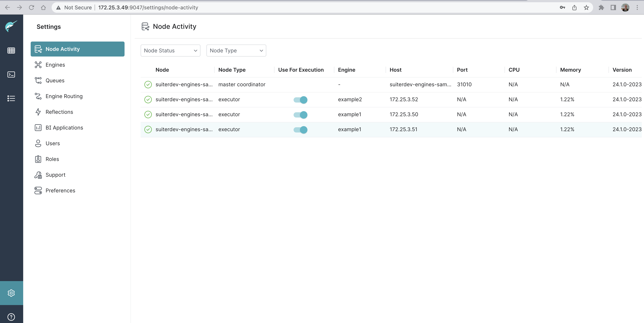The image size is (644, 323).
Task: Open the Chrome extensions puzzle icon
Action: point(602,7)
